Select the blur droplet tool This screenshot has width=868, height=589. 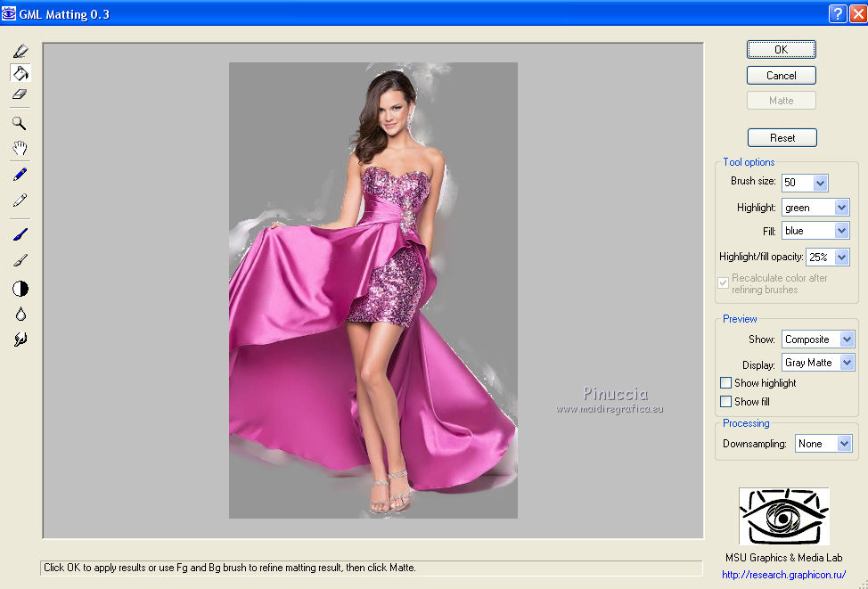[x=20, y=314]
